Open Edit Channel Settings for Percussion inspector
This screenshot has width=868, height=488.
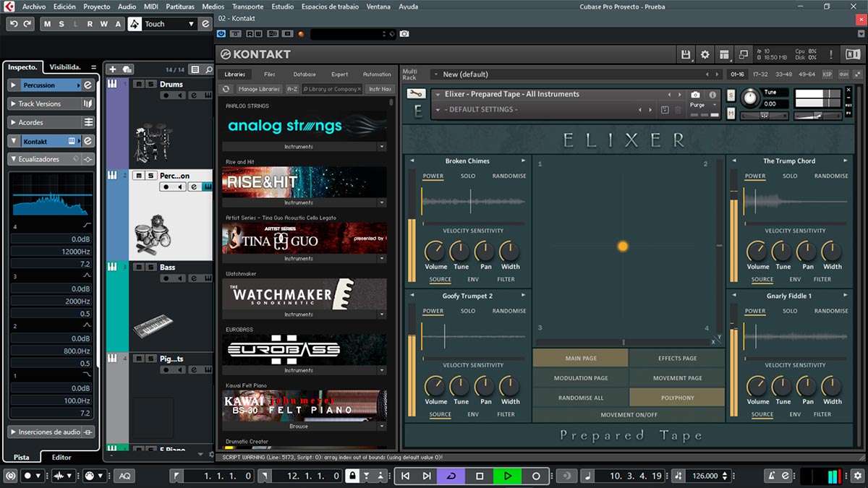pos(88,85)
